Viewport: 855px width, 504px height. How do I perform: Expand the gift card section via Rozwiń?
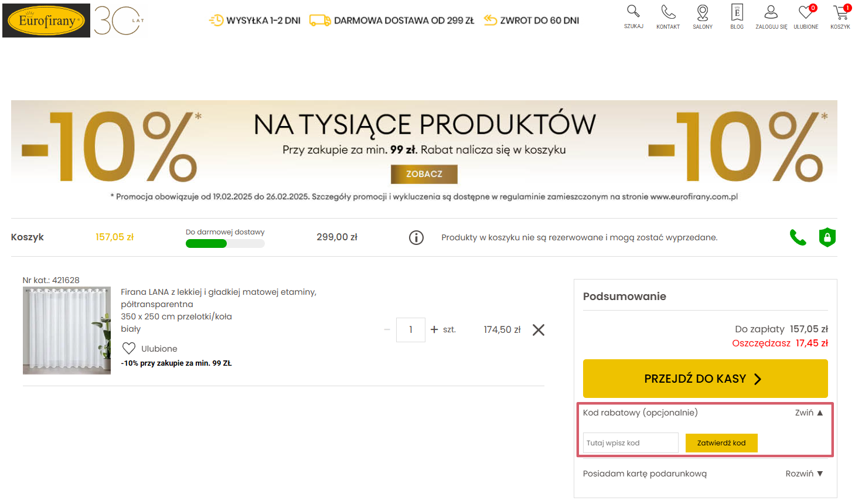(804, 474)
